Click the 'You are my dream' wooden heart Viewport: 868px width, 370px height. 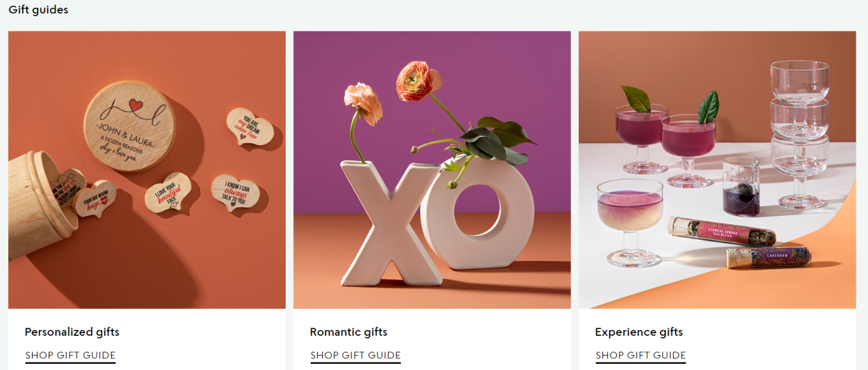(x=249, y=127)
